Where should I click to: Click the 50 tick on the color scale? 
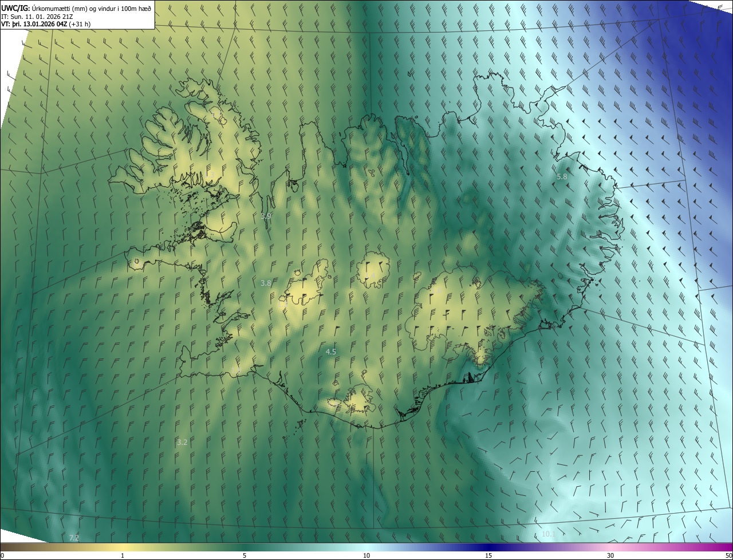point(728,555)
